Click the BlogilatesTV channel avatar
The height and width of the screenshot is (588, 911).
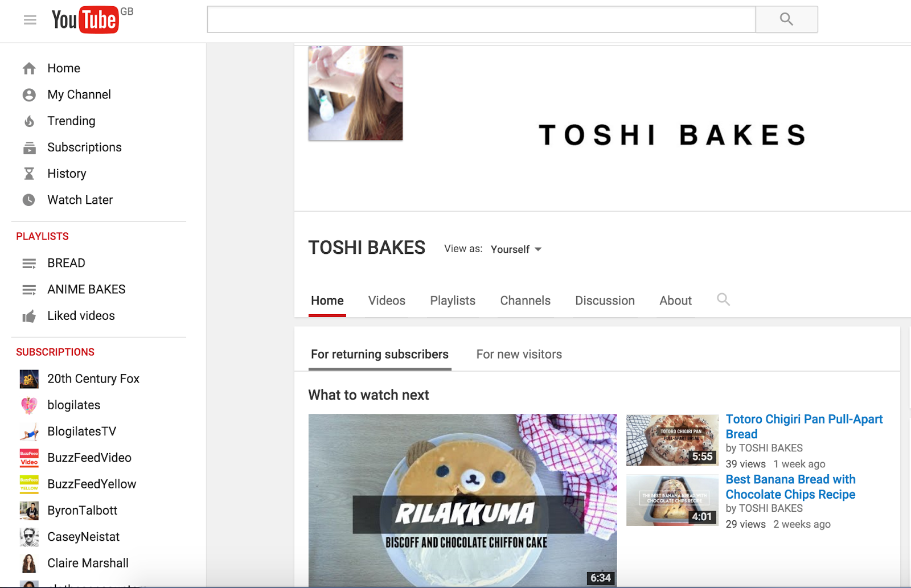pos(29,431)
